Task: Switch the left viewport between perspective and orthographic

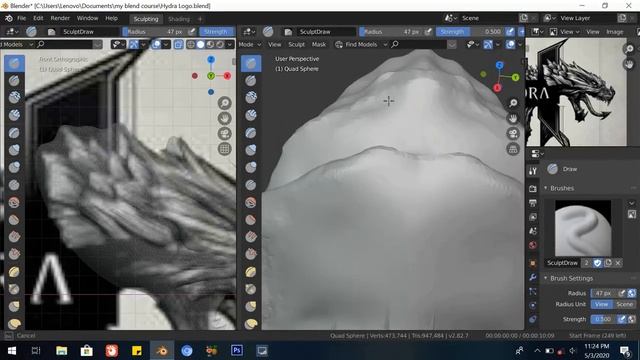Action: (x=224, y=149)
